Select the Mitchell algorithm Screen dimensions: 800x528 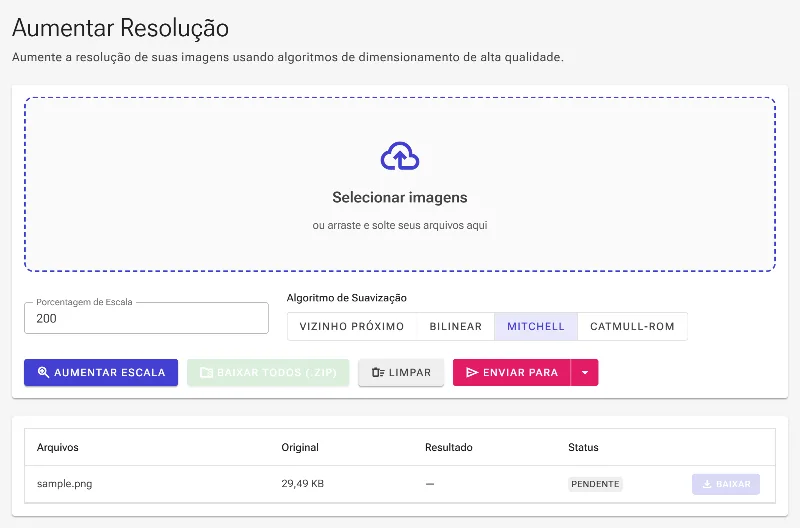[x=536, y=326]
